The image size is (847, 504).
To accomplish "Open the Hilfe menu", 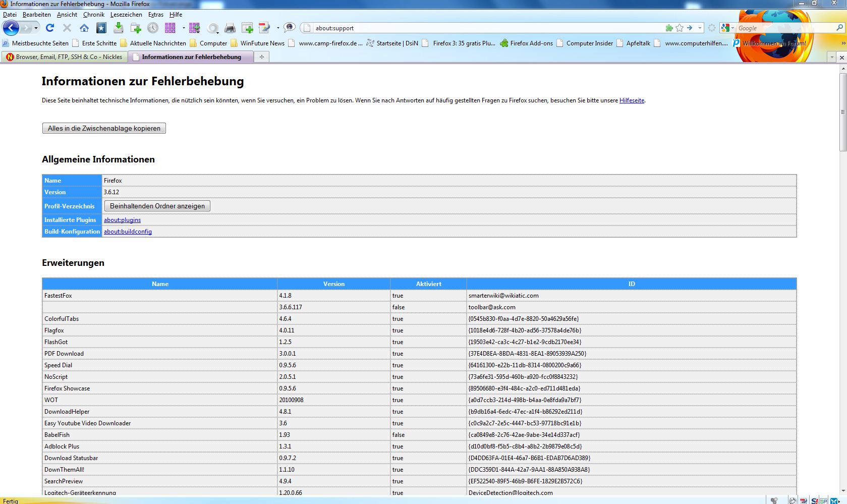I will click(176, 15).
